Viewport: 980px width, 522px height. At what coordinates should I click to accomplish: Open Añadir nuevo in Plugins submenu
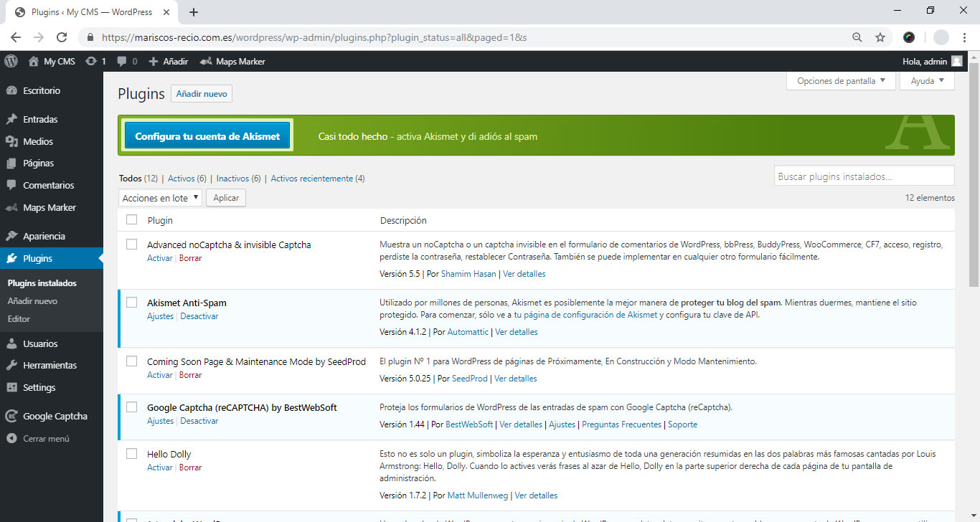point(32,301)
